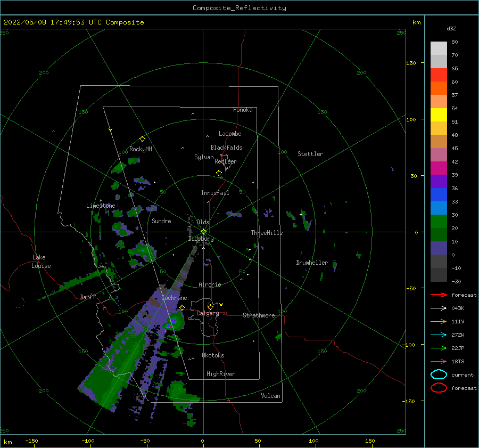Click the Lacombe city label
Image resolution: width=479 pixels, height=448 pixels.
[230, 134]
